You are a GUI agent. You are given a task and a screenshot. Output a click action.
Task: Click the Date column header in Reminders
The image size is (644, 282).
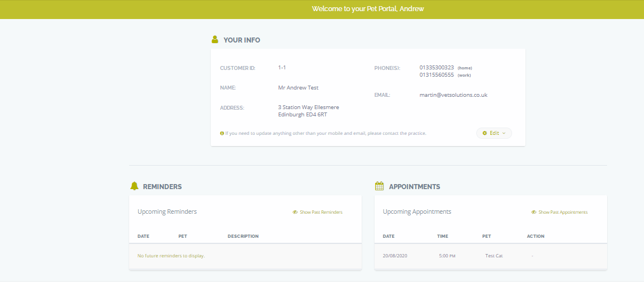(x=143, y=236)
